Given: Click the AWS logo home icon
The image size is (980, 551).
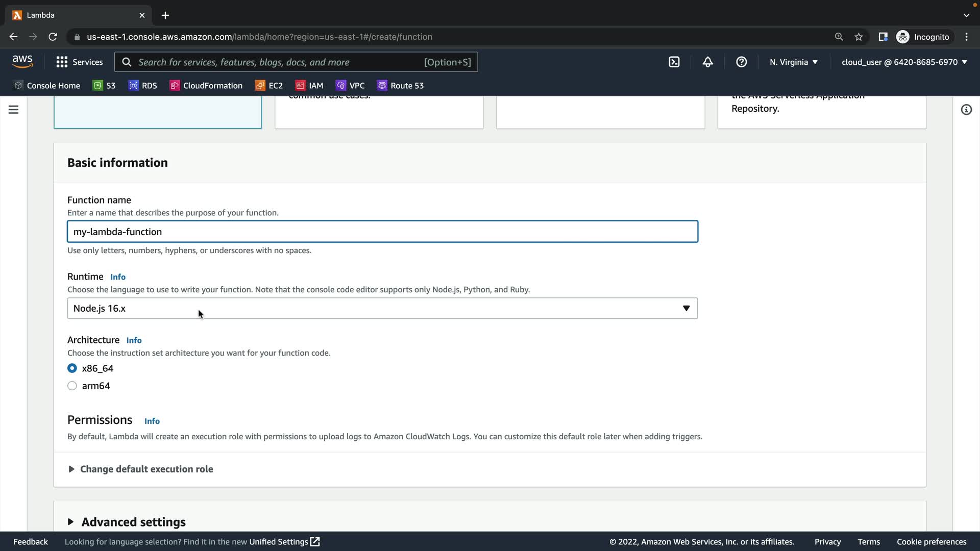Looking at the screenshot, I should pyautogui.click(x=22, y=61).
